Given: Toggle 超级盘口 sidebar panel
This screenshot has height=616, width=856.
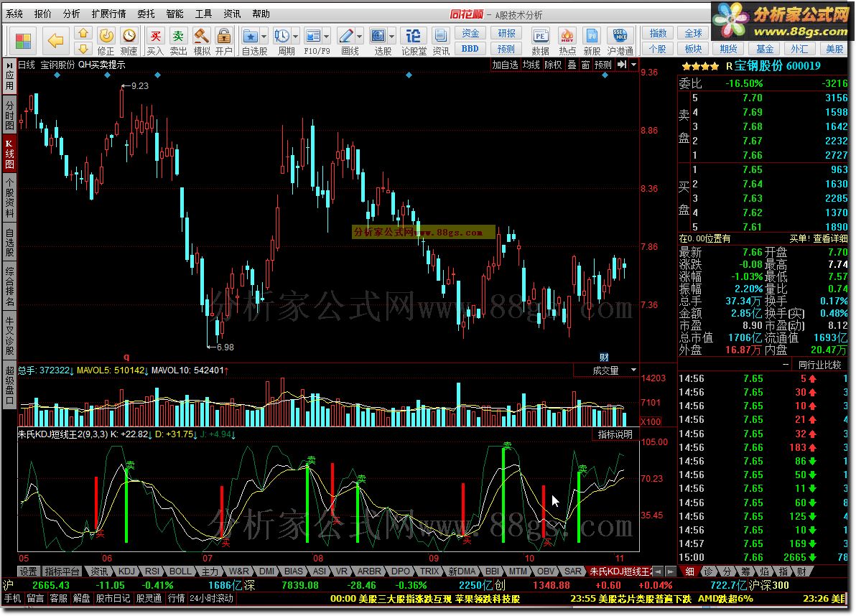Looking at the screenshot, I should point(9,386).
